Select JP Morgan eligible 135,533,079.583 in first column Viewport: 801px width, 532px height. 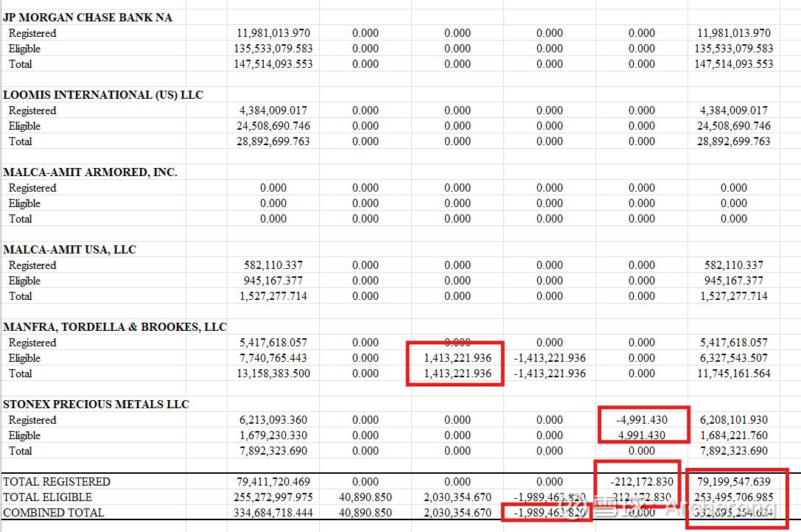pos(273,49)
